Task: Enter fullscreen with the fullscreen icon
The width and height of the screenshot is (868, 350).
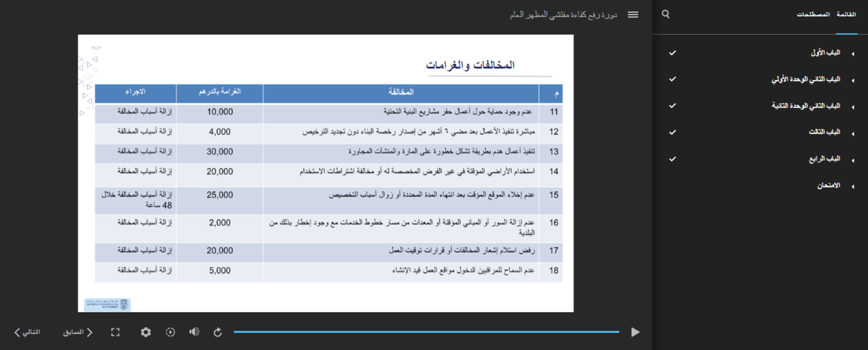Action: pyautogui.click(x=115, y=332)
